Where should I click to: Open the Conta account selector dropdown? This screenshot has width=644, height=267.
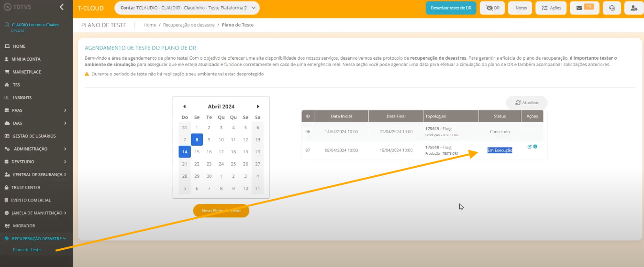coord(187,8)
